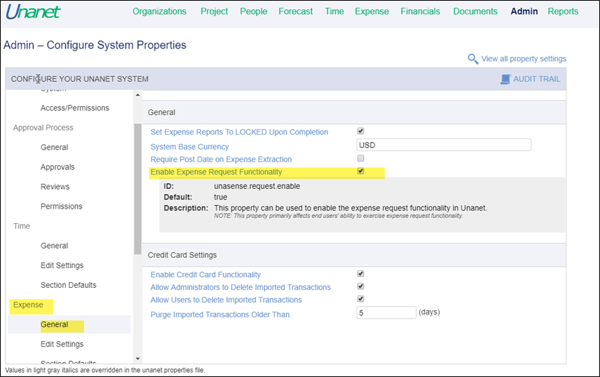Viewport: 600px width, 377px height.
Task: Select Reviews in the sidebar
Action: pos(55,187)
